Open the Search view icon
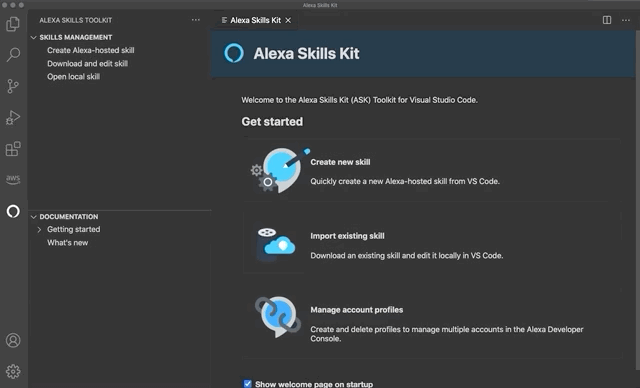This screenshot has width=640, height=388. click(x=13, y=55)
